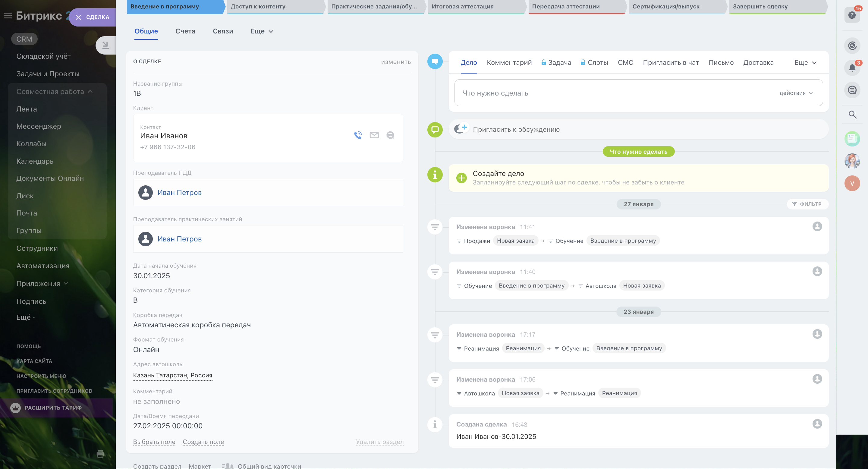Click the green plus icon to create a дело
The width and height of the screenshot is (868, 469).
click(x=461, y=178)
